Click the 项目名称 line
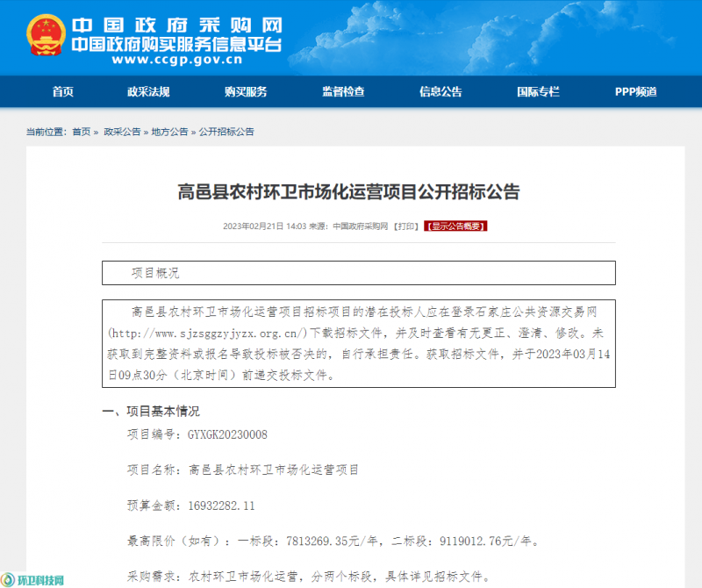The image size is (702, 588). pyautogui.click(x=243, y=470)
